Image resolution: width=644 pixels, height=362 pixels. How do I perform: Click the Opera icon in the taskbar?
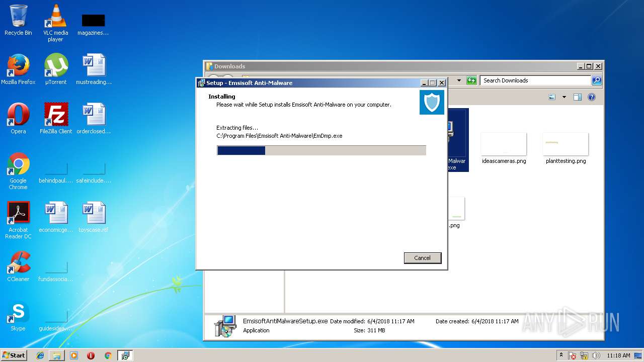coord(91,355)
